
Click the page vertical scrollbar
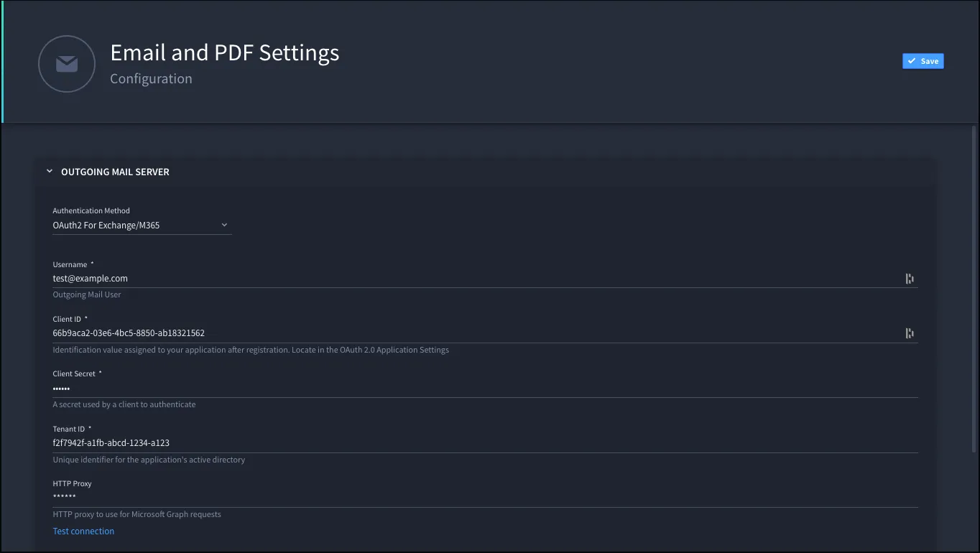974,287
